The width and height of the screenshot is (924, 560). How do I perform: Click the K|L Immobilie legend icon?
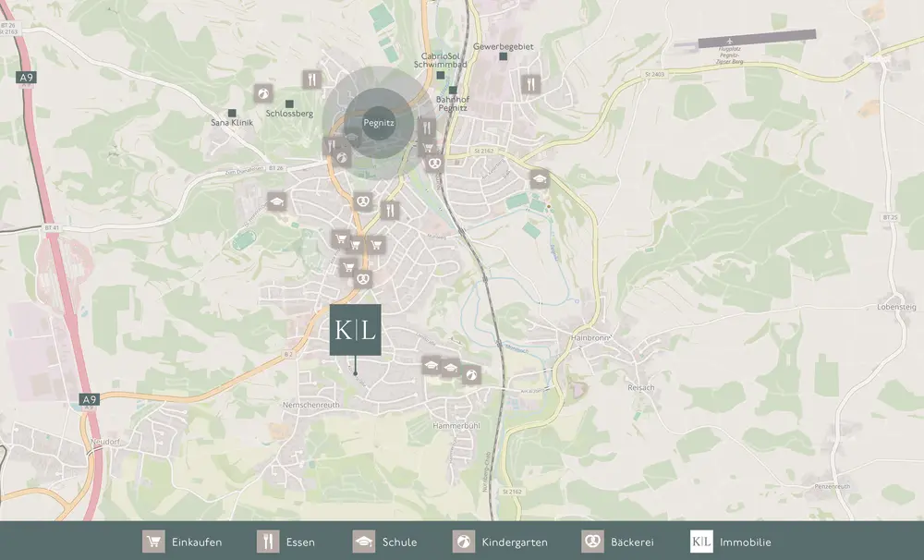[701, 542]
